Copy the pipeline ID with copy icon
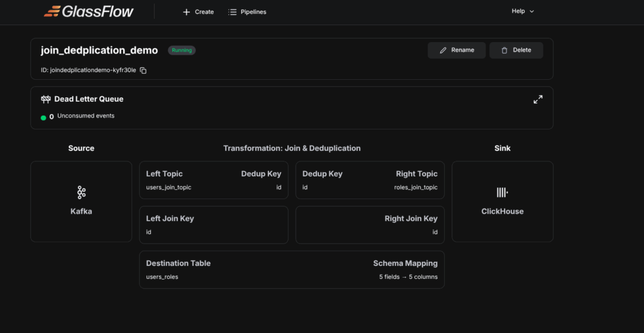This screenshot has width=644, height=333. point(143,70)
